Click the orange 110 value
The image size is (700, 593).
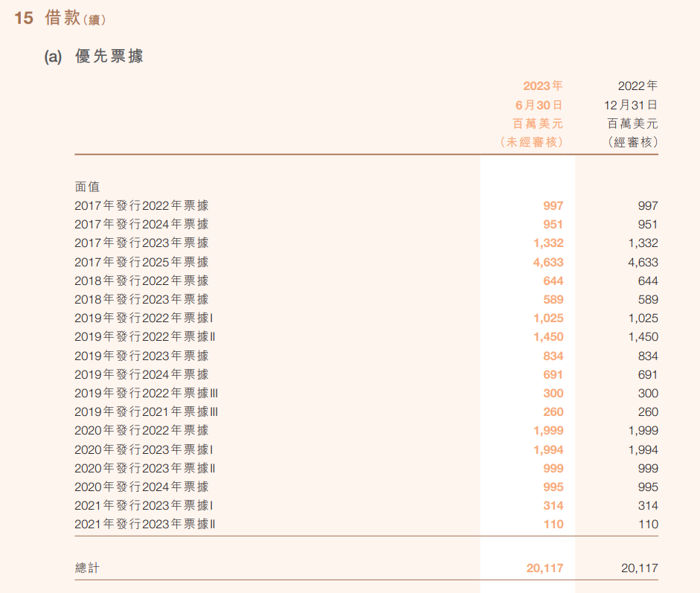553,525
